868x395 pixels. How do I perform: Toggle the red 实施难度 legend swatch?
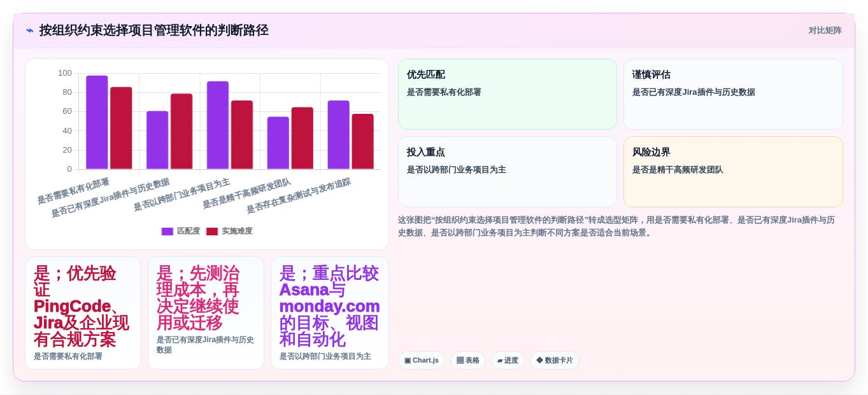[212, 232]
